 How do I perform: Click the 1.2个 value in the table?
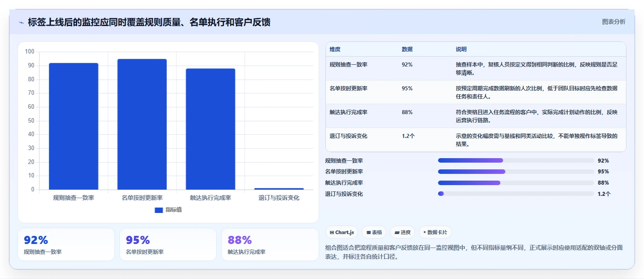[408, 136]
